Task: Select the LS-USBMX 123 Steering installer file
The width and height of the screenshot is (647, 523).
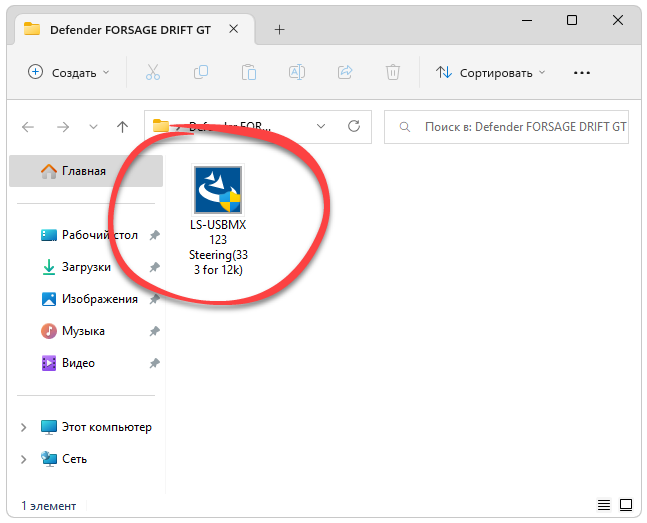Action: pyautogui.click(x=218, y=220)
